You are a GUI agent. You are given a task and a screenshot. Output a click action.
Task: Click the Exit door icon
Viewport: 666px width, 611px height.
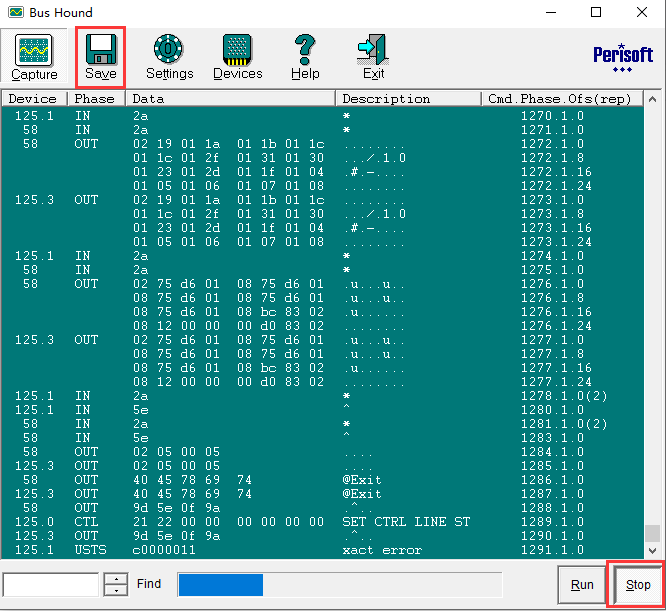click(373, 57)
